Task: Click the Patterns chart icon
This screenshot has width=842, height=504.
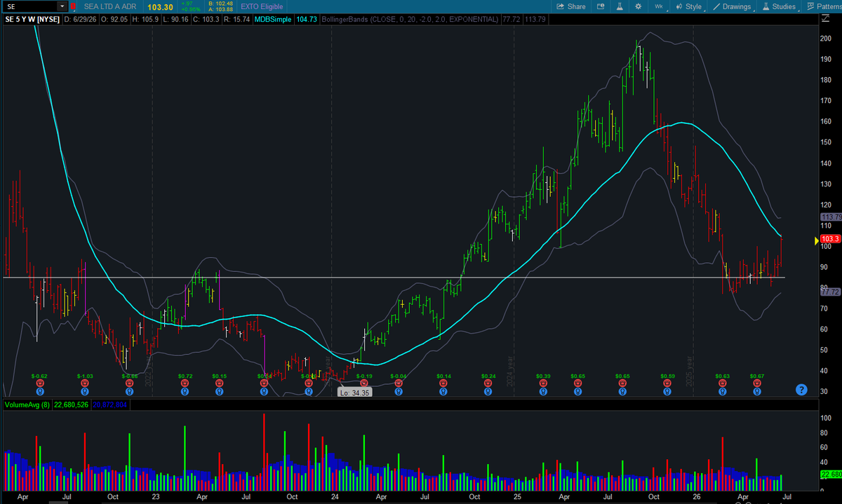Action: 809,6
